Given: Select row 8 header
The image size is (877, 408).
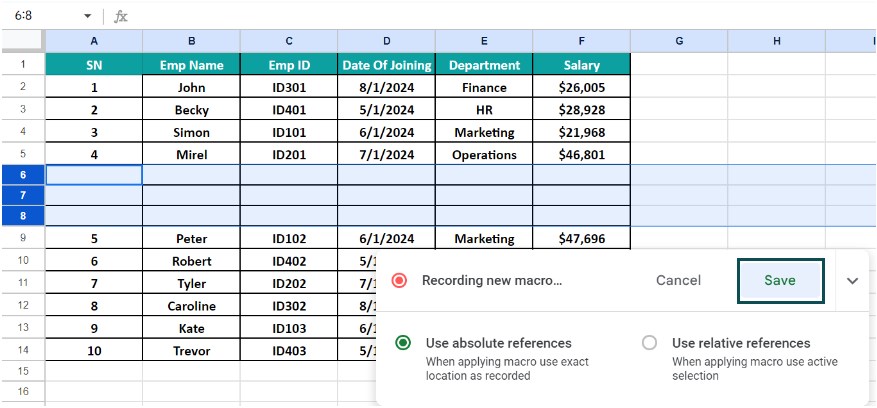Looking at the screenshot, I should pyautogui.click(x=23, y=216).
